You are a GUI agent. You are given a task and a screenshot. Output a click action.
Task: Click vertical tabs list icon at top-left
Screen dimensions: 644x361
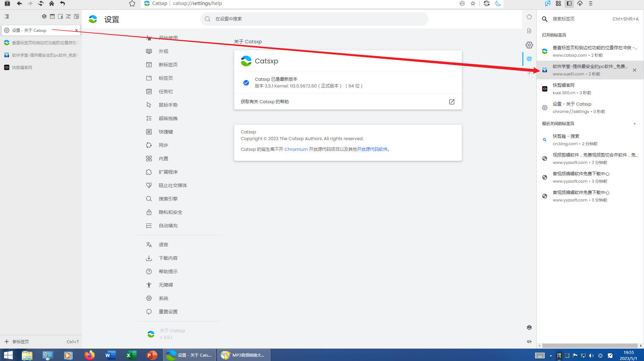(x=7, y=16)
